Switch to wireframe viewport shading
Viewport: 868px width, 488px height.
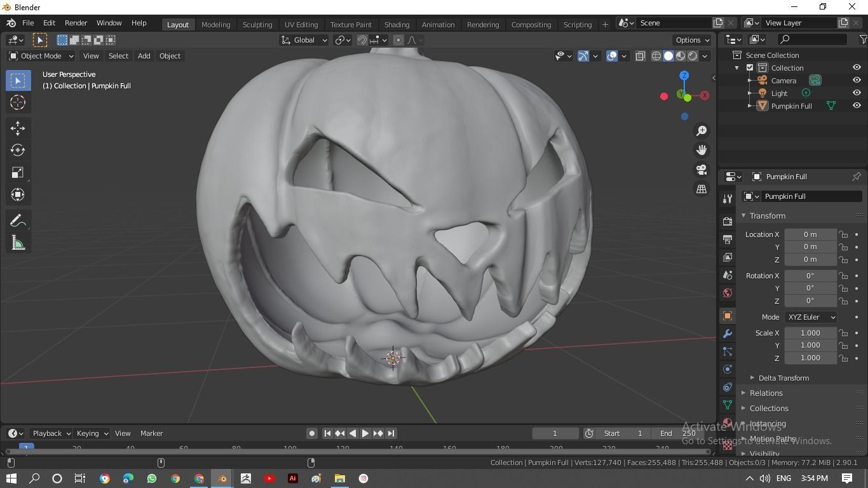tap(656, 56)
